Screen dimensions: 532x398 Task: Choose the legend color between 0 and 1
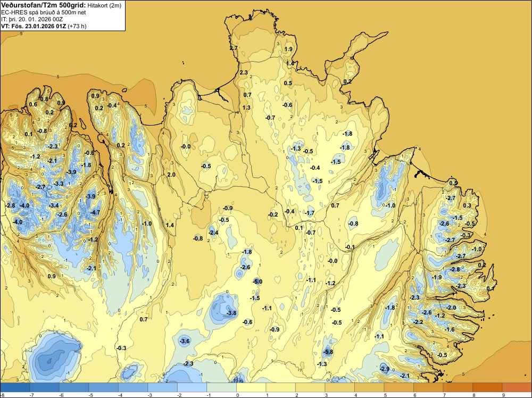pos(251,387)
